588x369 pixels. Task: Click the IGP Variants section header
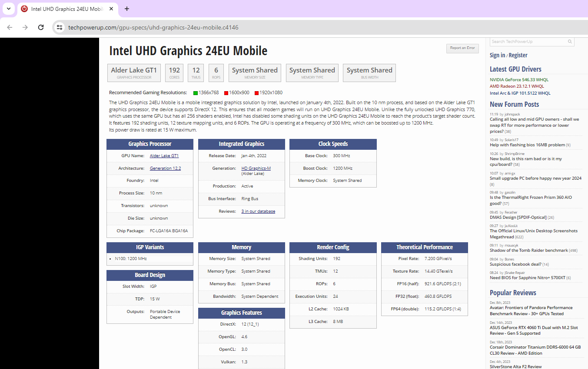point(150,247)
